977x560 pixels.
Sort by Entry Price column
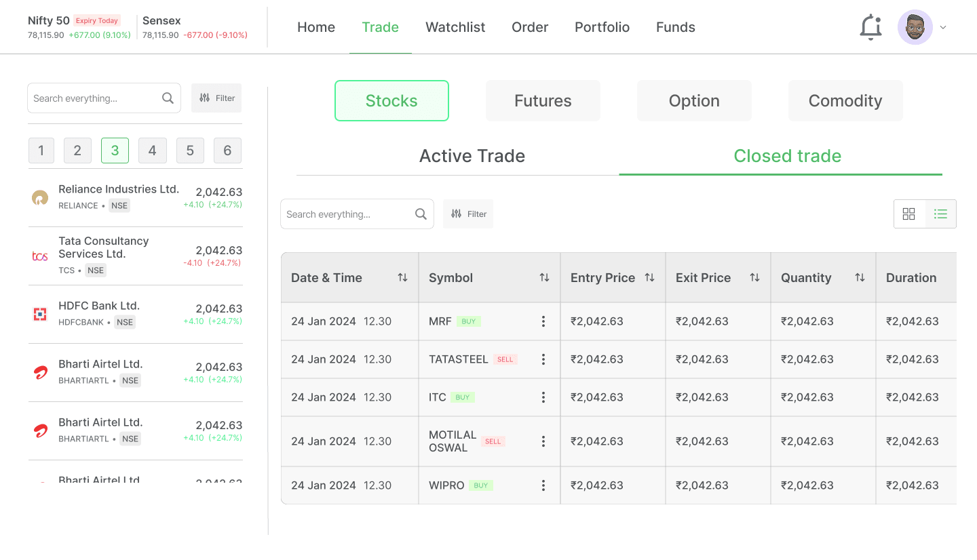click(x=649, y=277)
